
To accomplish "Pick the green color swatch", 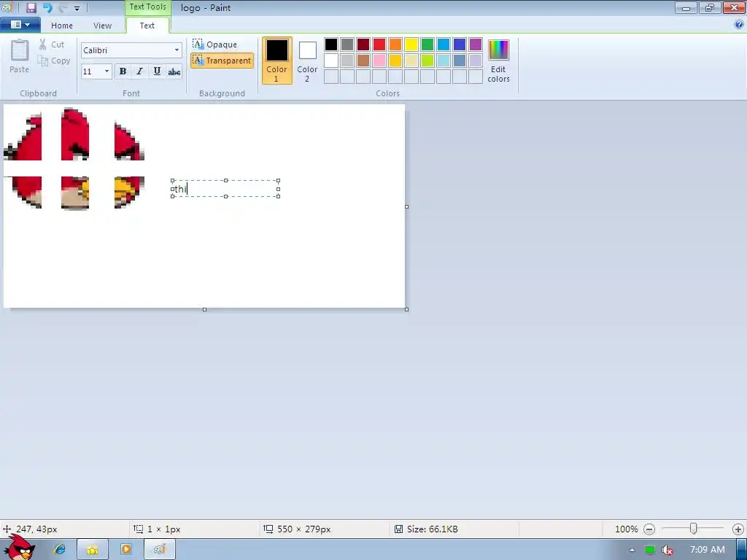I will [427, 44].
